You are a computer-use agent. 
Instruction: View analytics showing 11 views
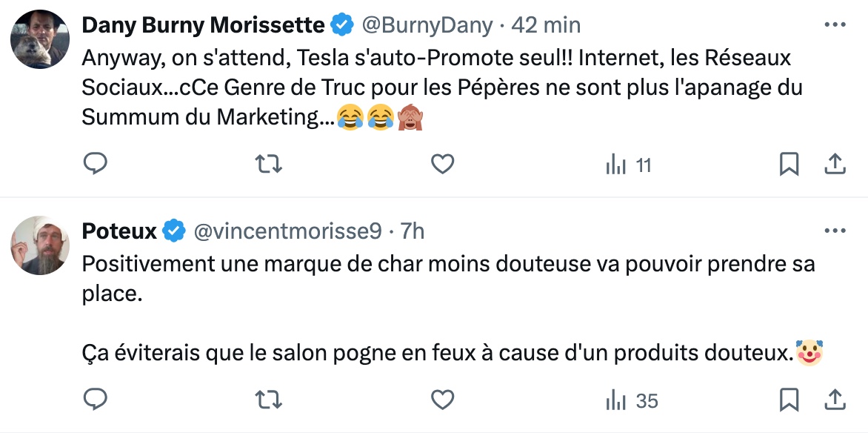point(628,165)
